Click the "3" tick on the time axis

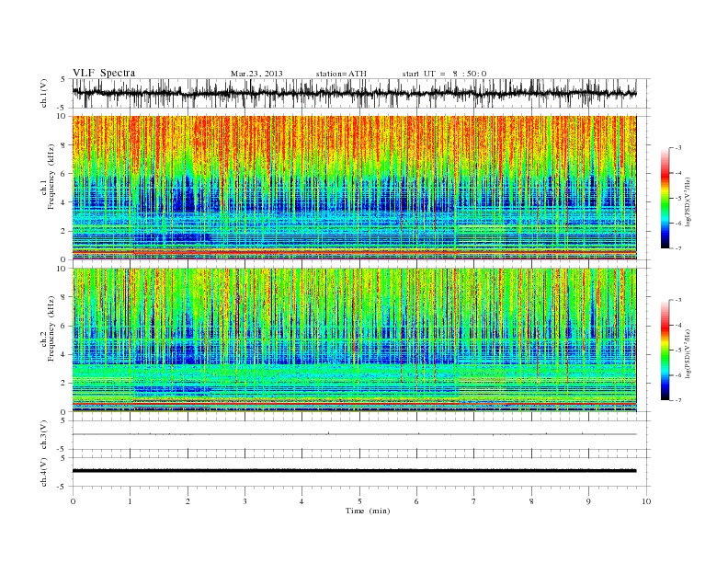click(x=245, y=501)
